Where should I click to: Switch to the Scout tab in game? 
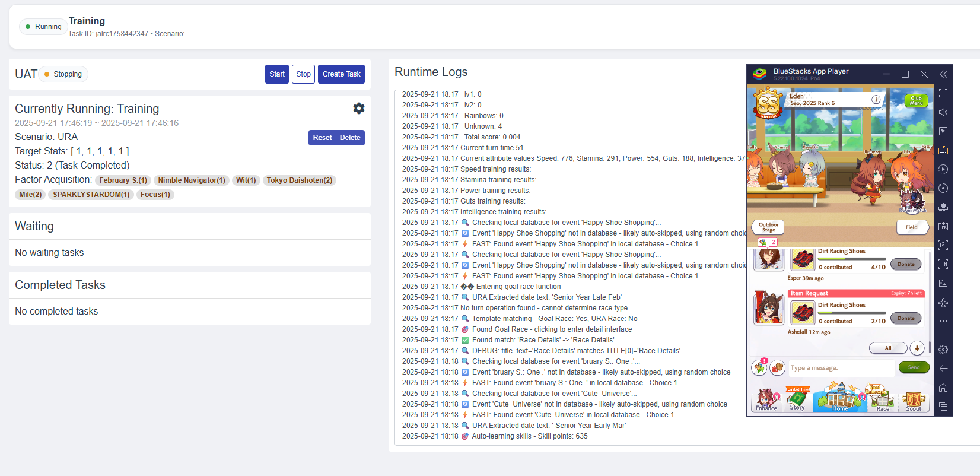click(914, 401)
